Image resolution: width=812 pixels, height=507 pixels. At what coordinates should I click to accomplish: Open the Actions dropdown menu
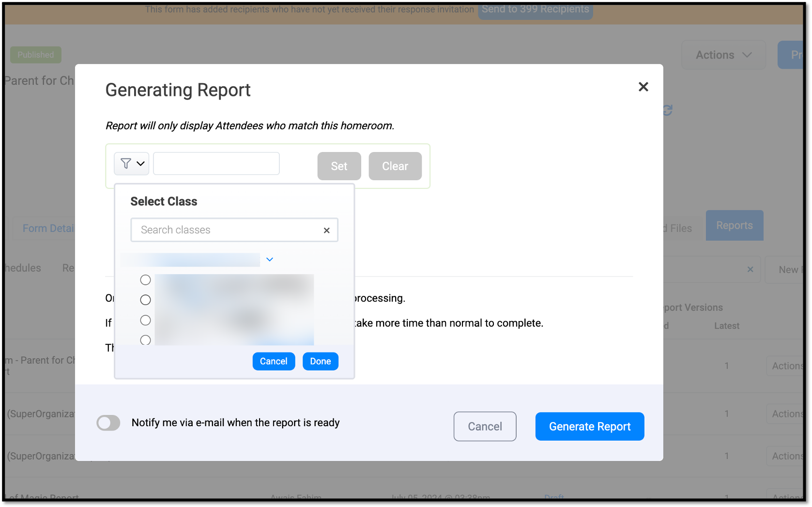coord(723,55)
